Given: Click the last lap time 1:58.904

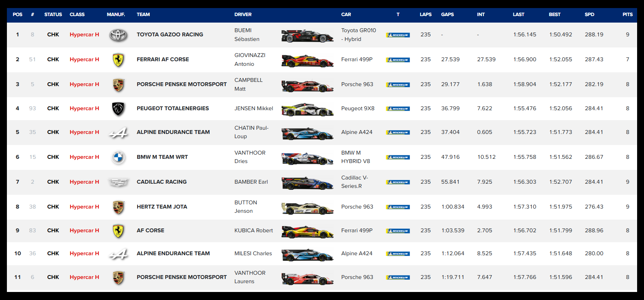Looking at the screenshot, I should pos(525,85).
